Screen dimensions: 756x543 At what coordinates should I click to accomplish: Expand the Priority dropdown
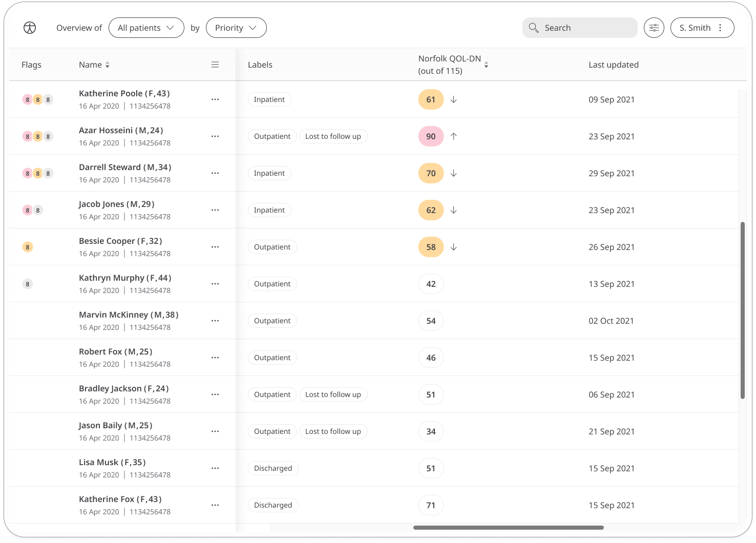pyautogui.click(x=236, y=28)
